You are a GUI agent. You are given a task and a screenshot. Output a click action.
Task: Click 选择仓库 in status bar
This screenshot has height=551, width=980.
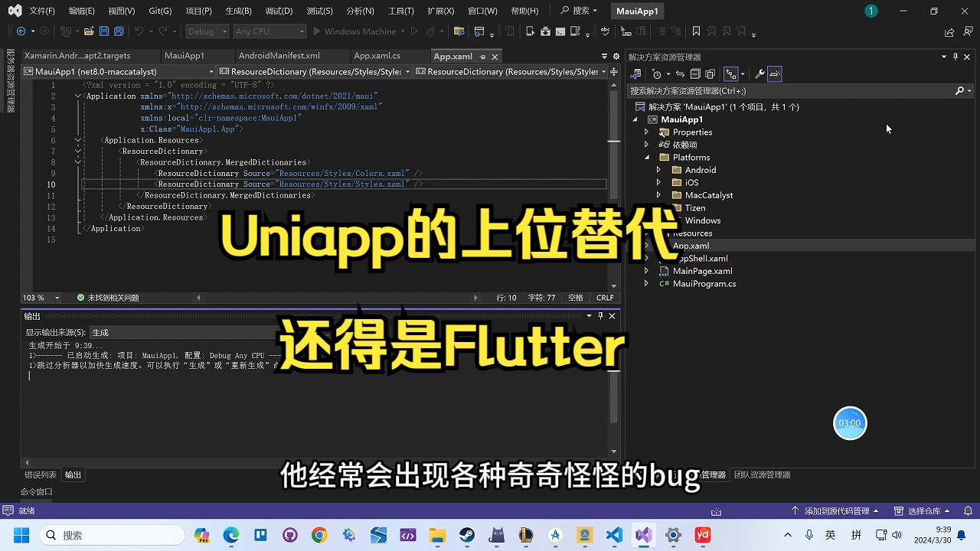[x=923, y=511]
